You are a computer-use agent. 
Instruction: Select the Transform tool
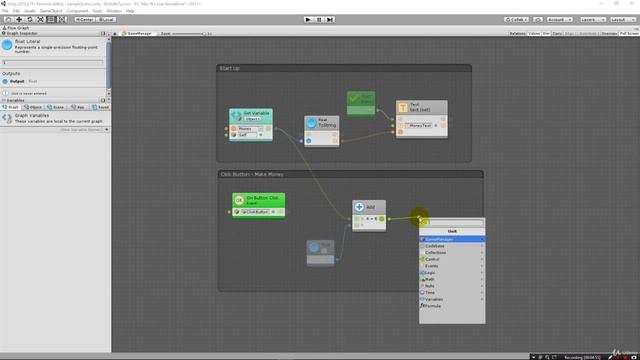pos(61,19)
